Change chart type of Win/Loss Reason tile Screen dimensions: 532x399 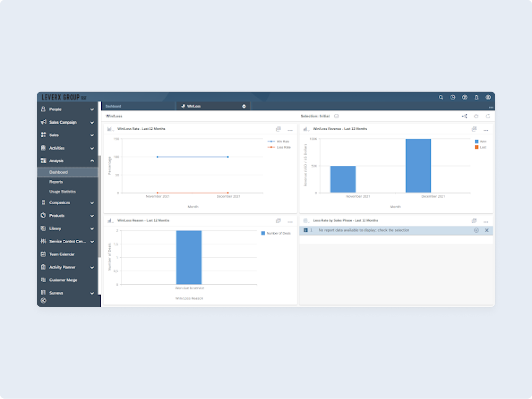pyautogui.click(x=110, y=221)
